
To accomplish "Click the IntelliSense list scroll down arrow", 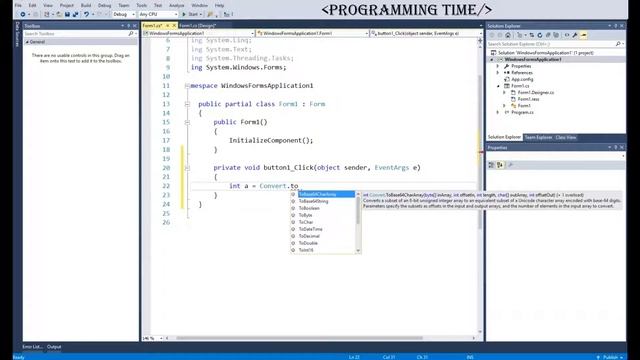I will 358,251.
